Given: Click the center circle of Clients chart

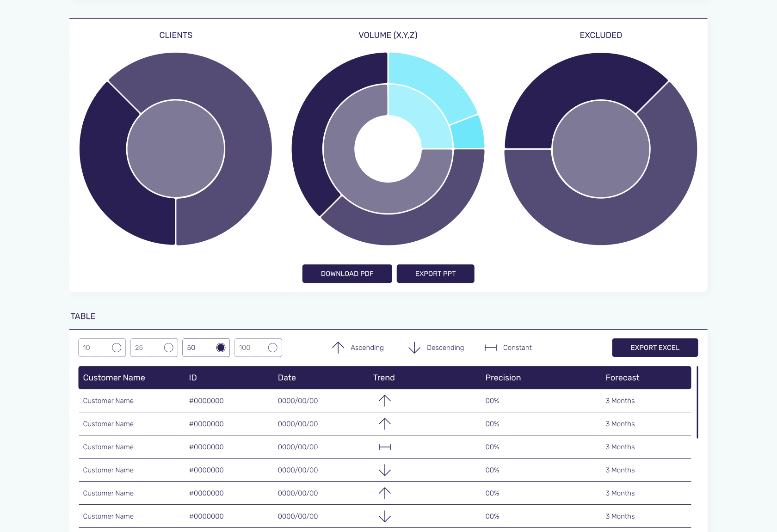Looking at the screenshot, I should (176, 149).
